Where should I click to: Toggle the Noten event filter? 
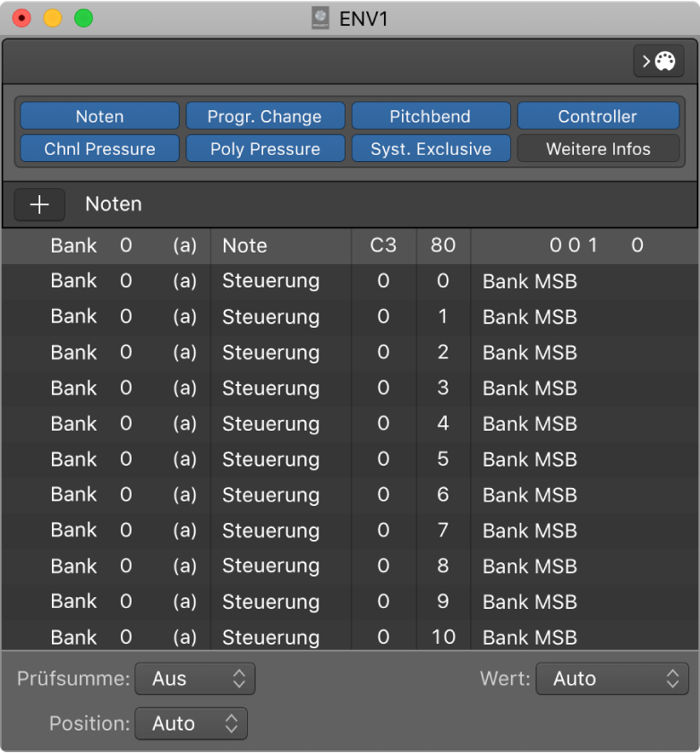(x=99, y=116)
